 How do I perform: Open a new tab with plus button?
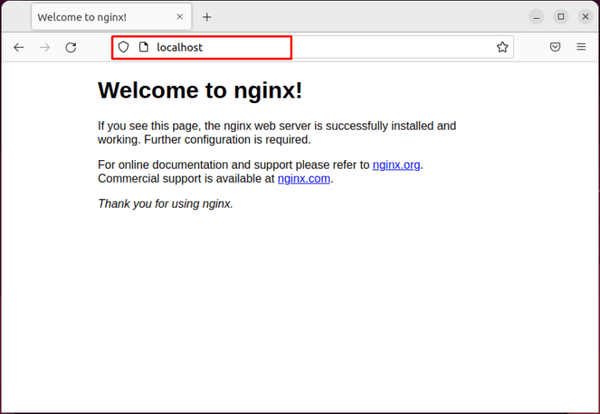click(x=207, y=17)
